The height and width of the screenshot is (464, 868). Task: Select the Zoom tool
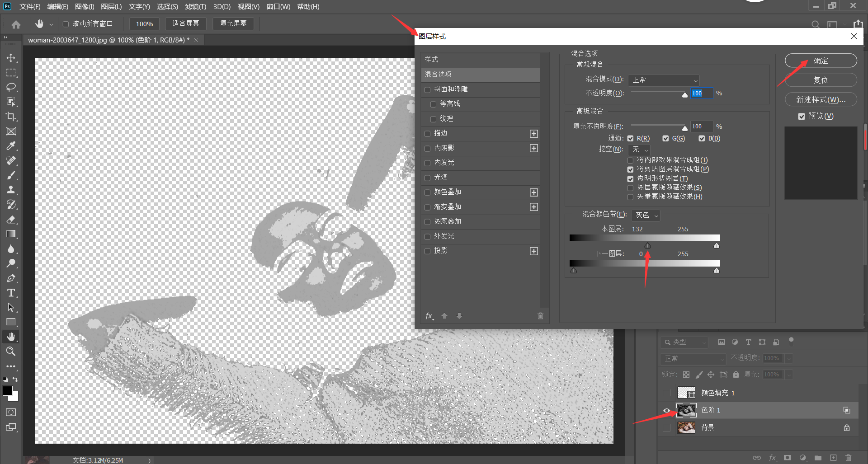11,351
